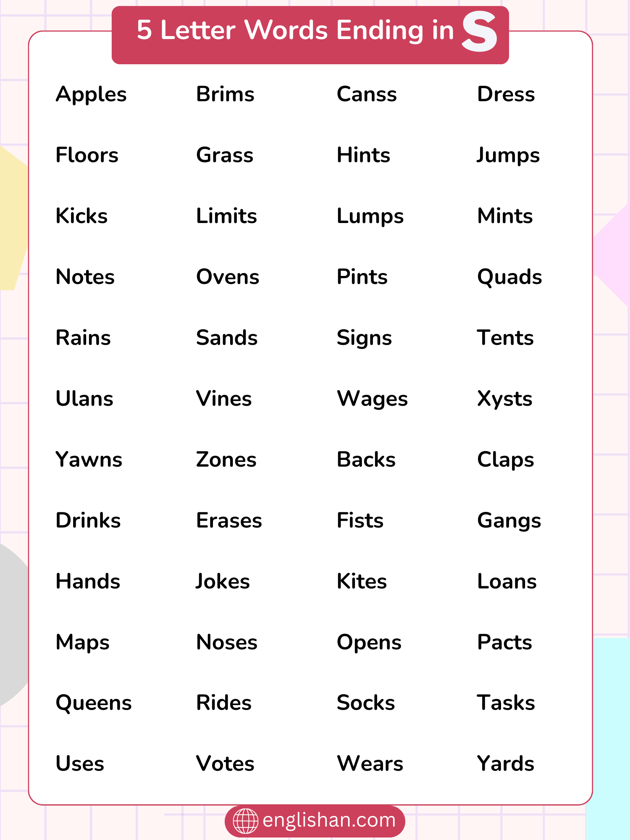Click the word Queens
This screenshot has width=630, height=840.
pyautogui.click(x=94, y=703)
